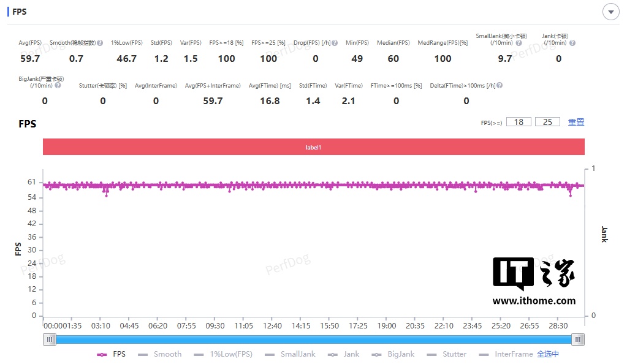The height and width of the screenshot is (364, 627).
Task: Show BigJank series from the legend
Action: click(x=393, y=354)
